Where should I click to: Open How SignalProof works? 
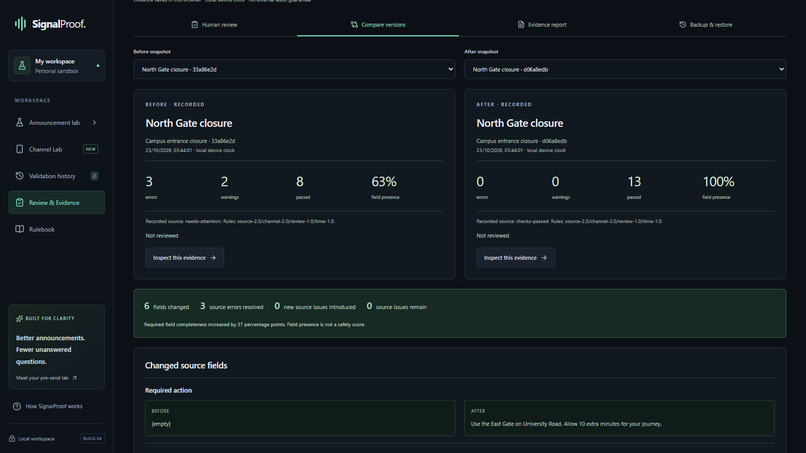coord(48,406)
